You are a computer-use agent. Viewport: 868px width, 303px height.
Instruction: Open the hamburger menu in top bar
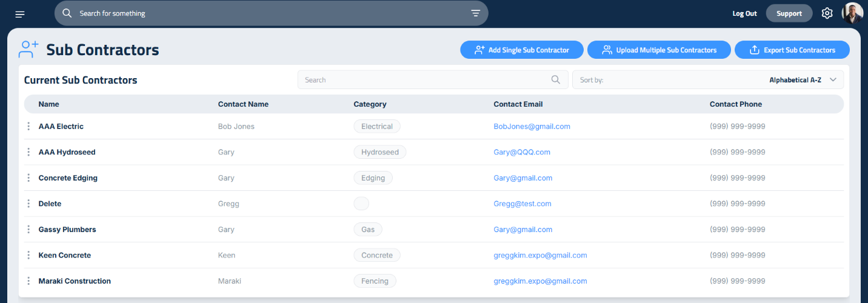(x=20, y=14)
